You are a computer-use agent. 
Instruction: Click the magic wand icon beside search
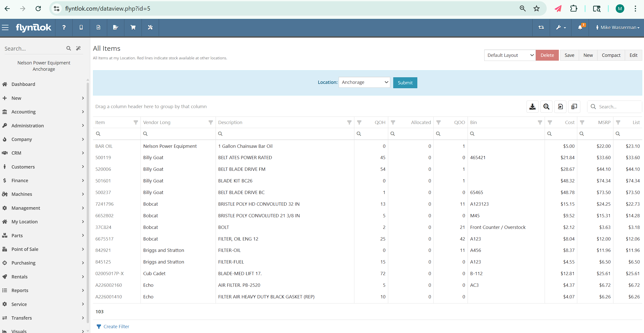[x=78, y=48]
